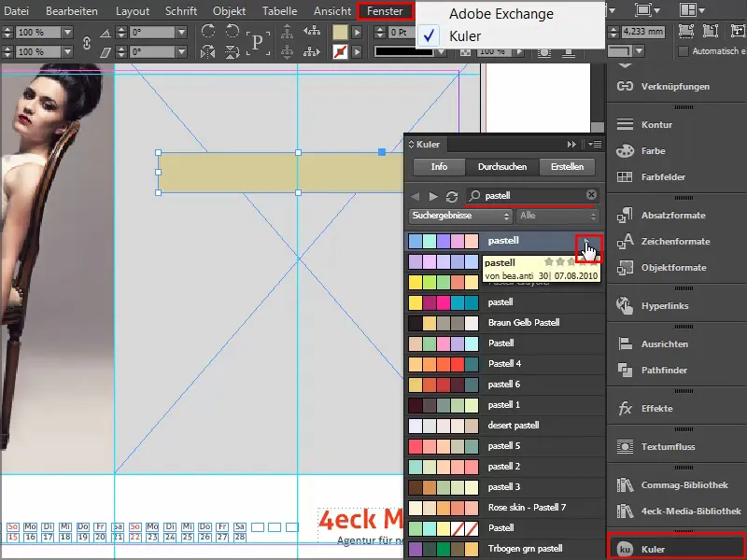Expand the fill color options arrow
747x560 pixels.
point(357,33)
